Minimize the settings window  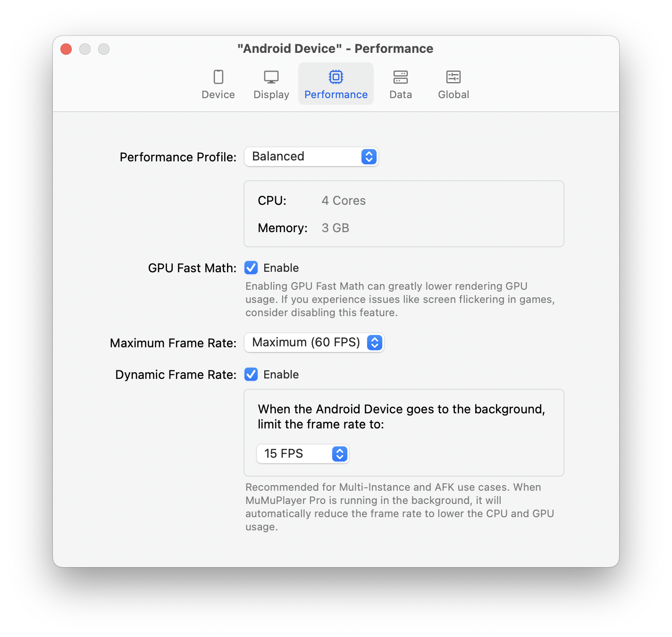[85, 49]
